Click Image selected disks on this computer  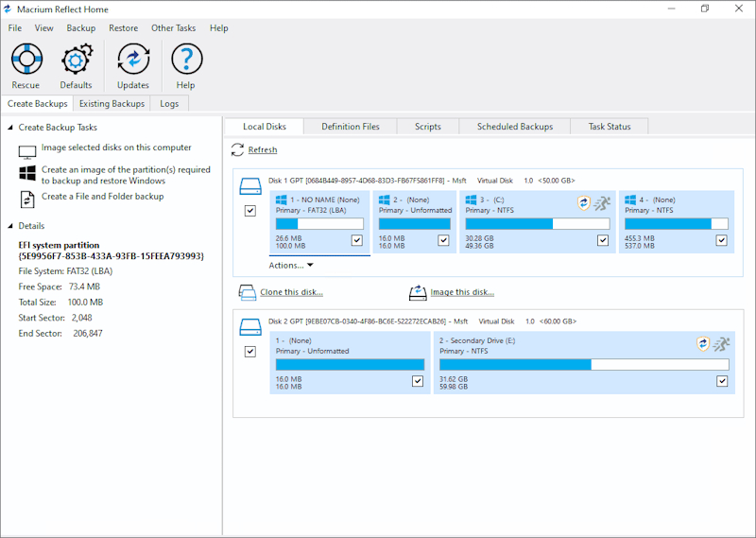115,148
